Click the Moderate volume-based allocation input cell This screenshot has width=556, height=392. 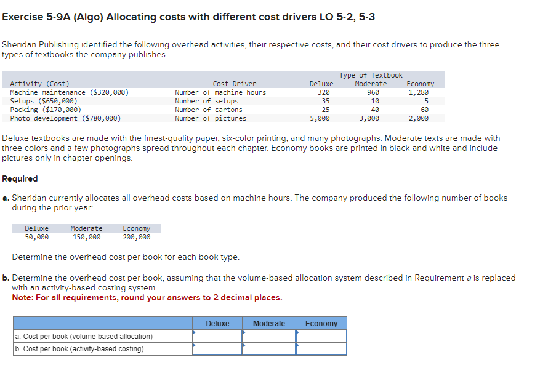(x=269, y=336)
